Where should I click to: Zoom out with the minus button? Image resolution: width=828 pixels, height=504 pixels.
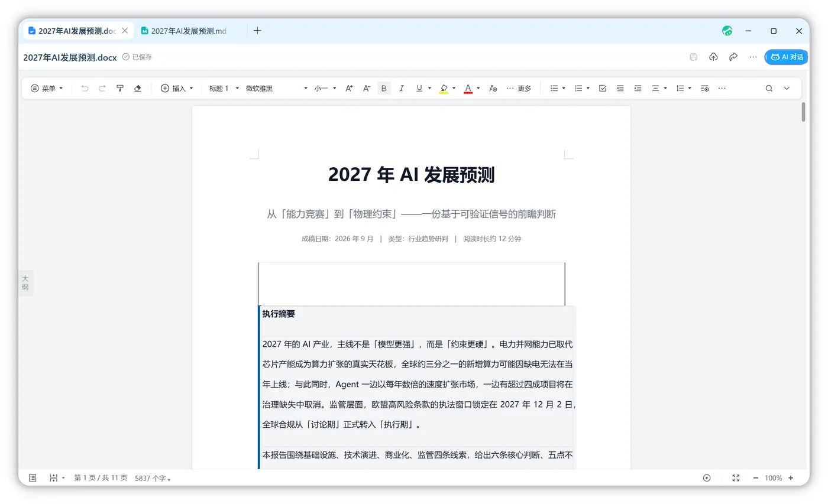[x=755, y=477]
